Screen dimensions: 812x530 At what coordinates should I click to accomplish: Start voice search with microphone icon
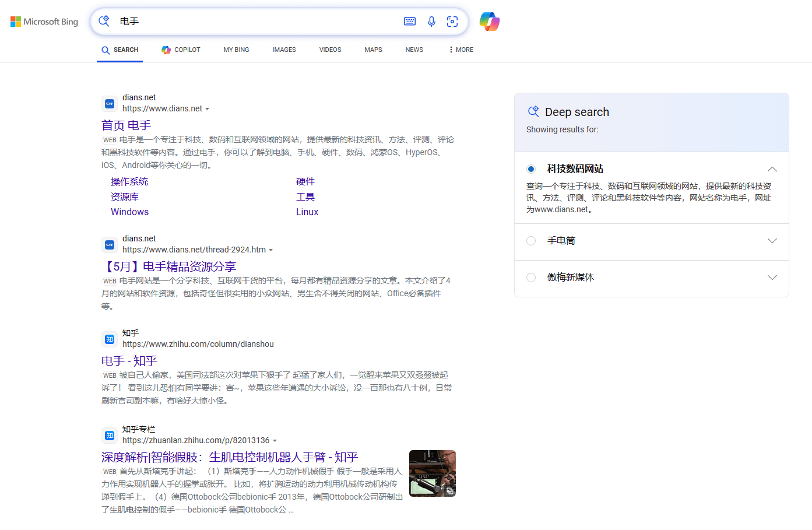(x=431, y=22)
